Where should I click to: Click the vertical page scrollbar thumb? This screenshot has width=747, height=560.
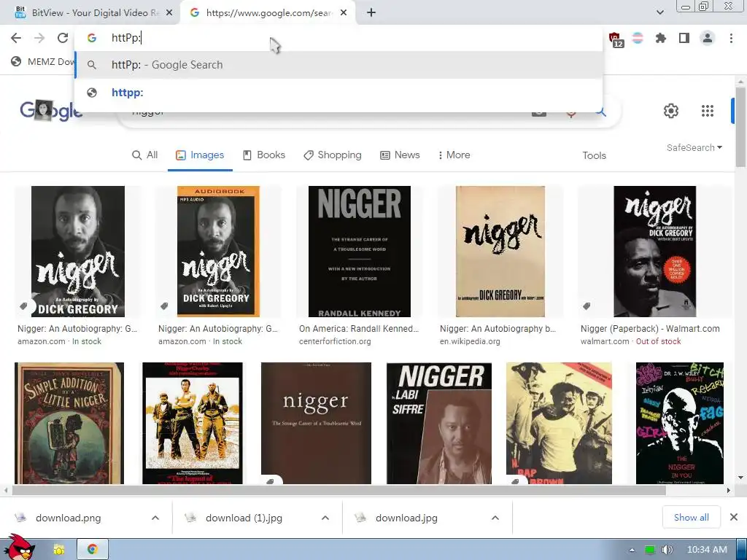click(x=740, y=127)
